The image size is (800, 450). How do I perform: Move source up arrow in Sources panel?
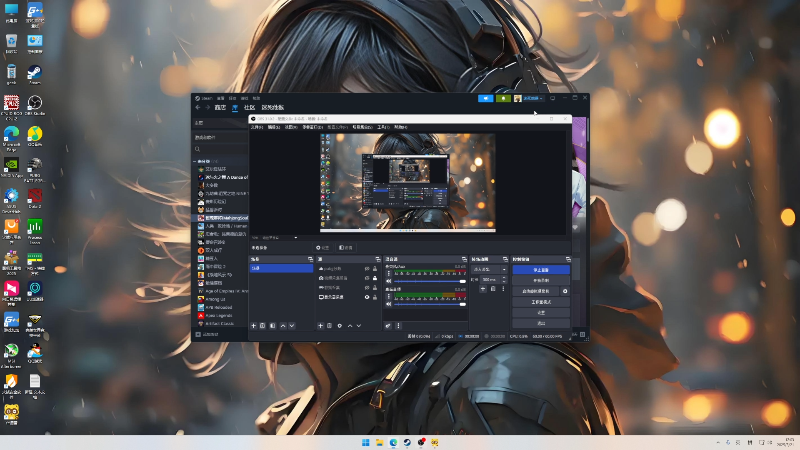click(x=350, y=326)
